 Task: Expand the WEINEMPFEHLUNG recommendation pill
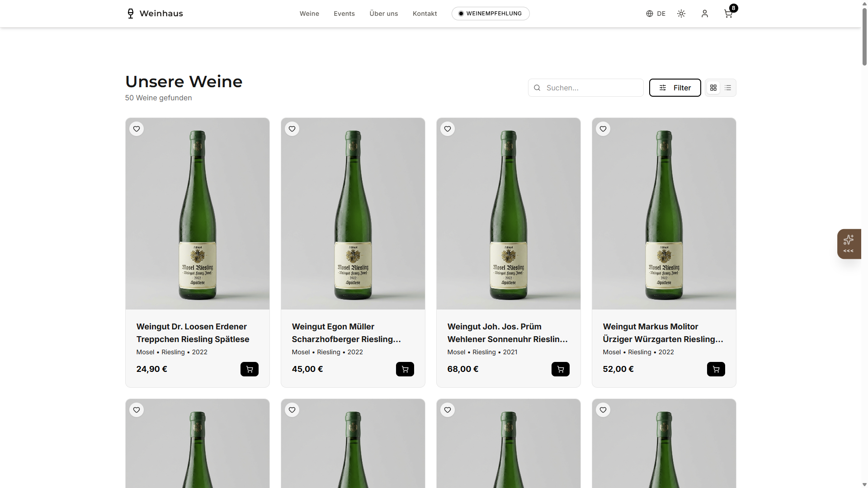[x=490, y=14]
